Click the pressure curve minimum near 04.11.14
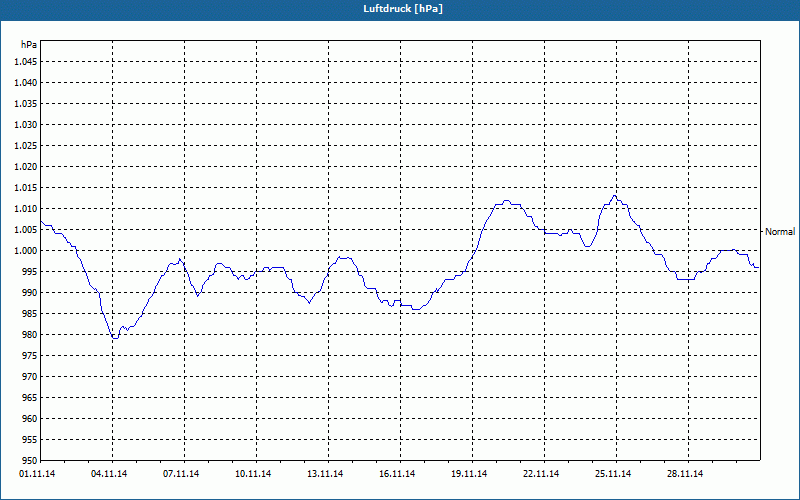This screenshot has width=800, height=500. pos(115,338)
